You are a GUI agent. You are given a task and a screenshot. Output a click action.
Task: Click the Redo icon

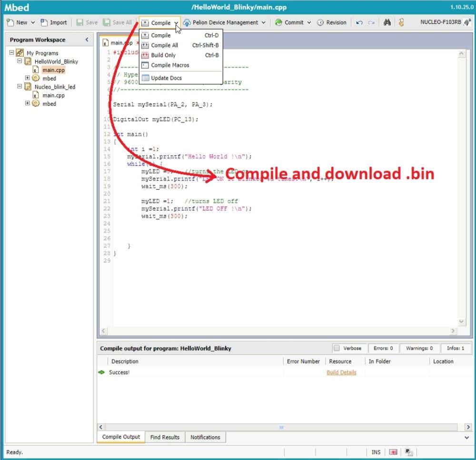tap(371, 22)
